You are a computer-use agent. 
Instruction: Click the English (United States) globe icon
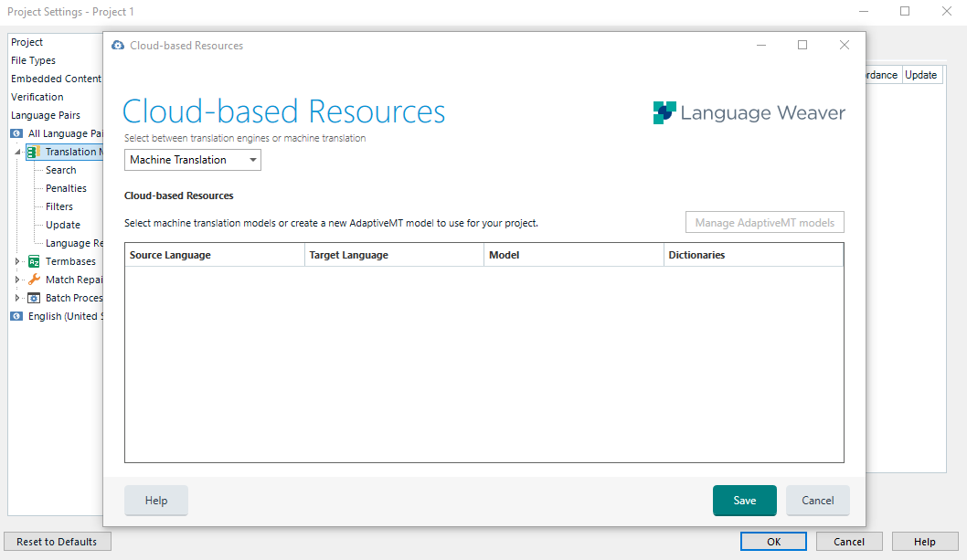coord(16,316)
